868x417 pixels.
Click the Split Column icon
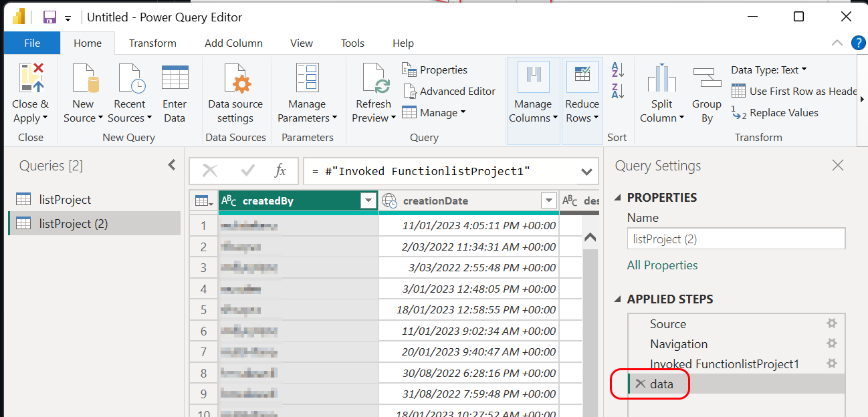[x=661, y=78]
